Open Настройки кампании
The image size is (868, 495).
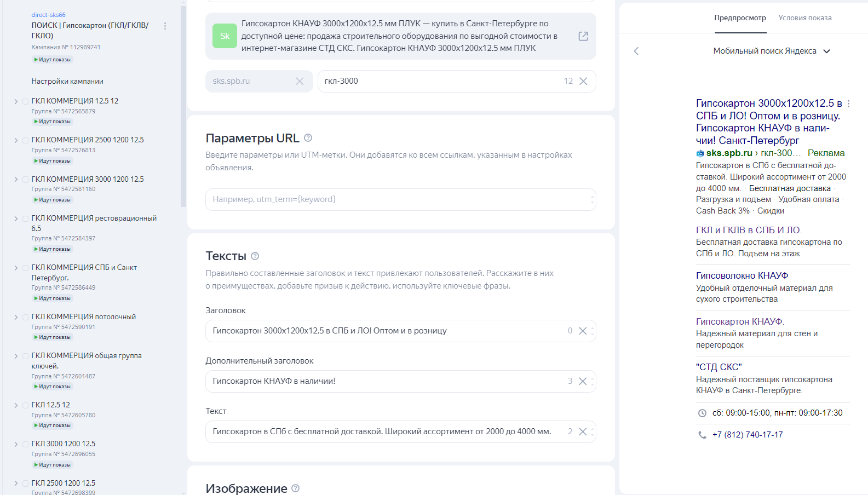67,82
